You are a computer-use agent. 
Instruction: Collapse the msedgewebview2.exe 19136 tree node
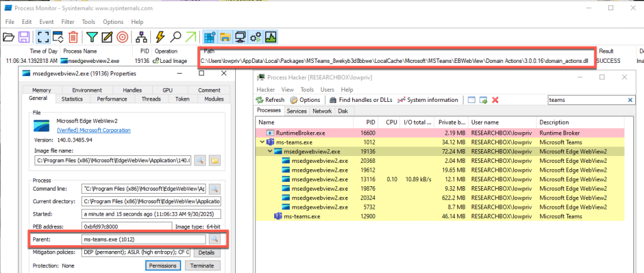270,152
